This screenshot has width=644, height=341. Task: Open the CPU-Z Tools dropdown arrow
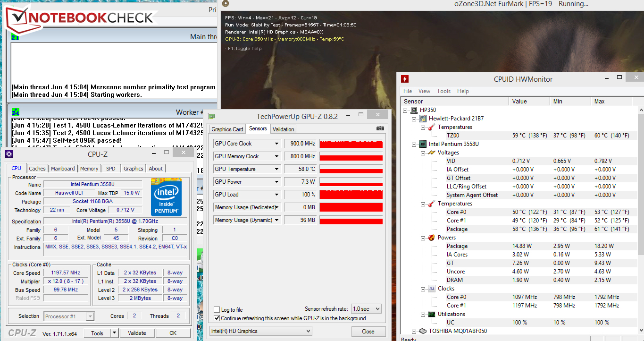(x=114, y=333)
